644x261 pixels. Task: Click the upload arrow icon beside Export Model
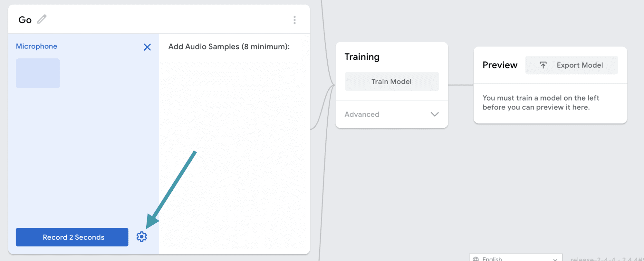[543, 65]
